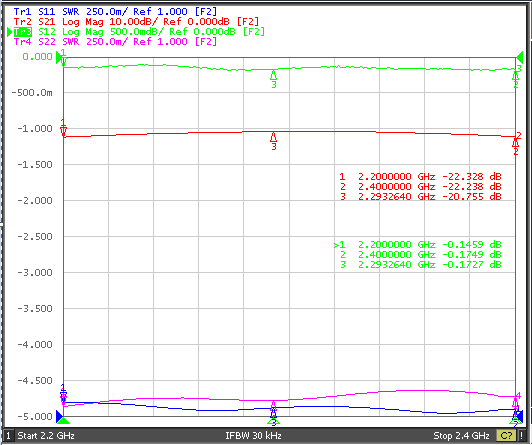The image size is (532, 445).
Task: Click the green active-trace arrow beside Tr3
Action: point(10,32)
